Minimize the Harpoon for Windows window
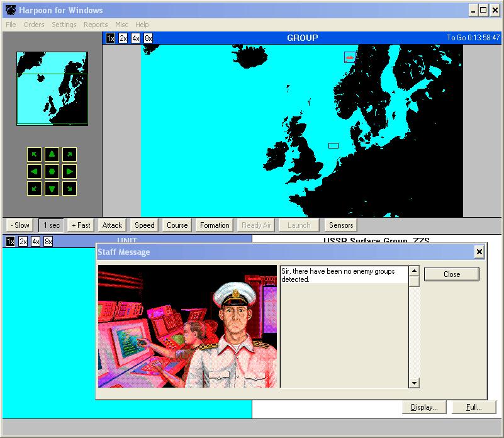The height and width of the screenshot is (438, 504). pos(473,10)
